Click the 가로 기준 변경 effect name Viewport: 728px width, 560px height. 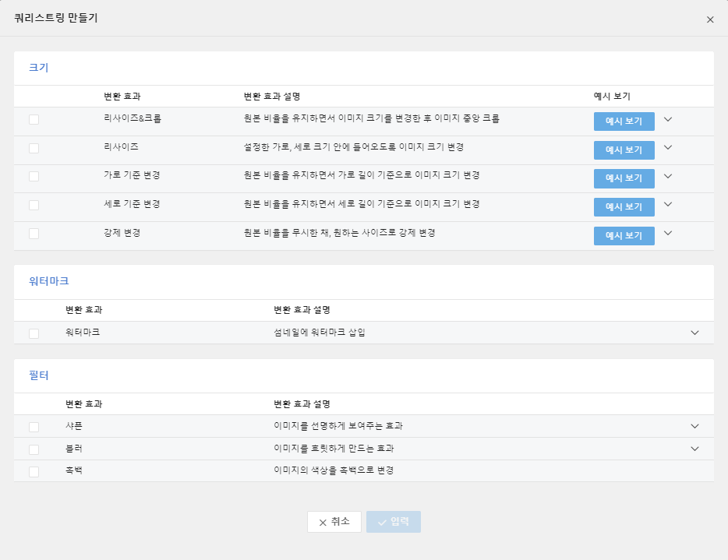132,175
